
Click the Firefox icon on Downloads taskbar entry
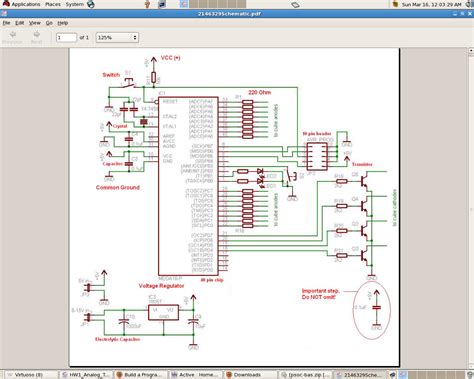coord(229,375)
